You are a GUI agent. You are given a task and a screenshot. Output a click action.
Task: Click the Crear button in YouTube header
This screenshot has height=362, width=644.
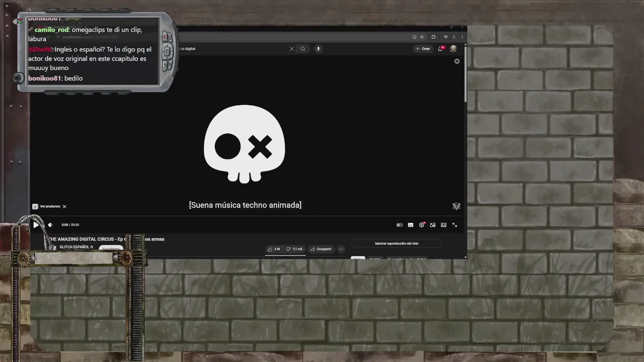(423, 49)
